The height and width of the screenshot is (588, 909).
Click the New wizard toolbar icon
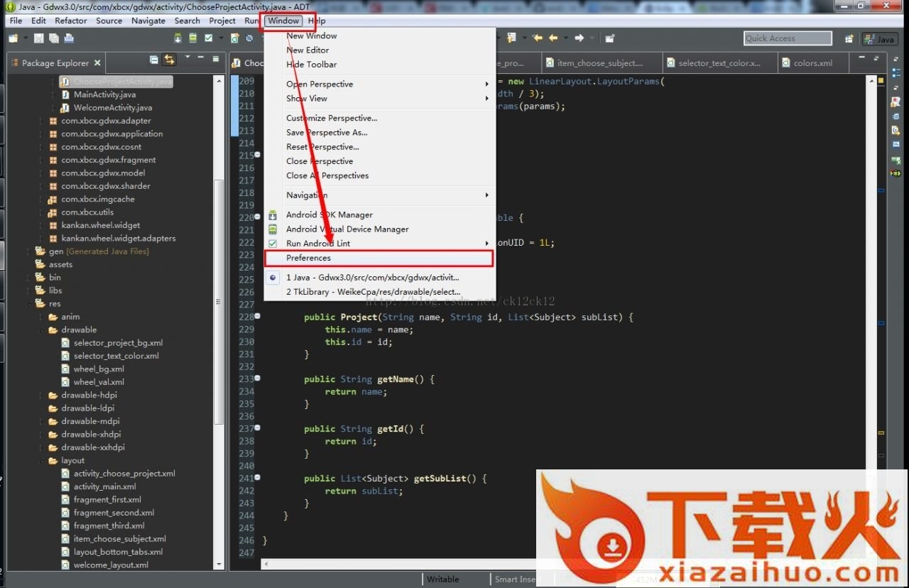point(13,38)
